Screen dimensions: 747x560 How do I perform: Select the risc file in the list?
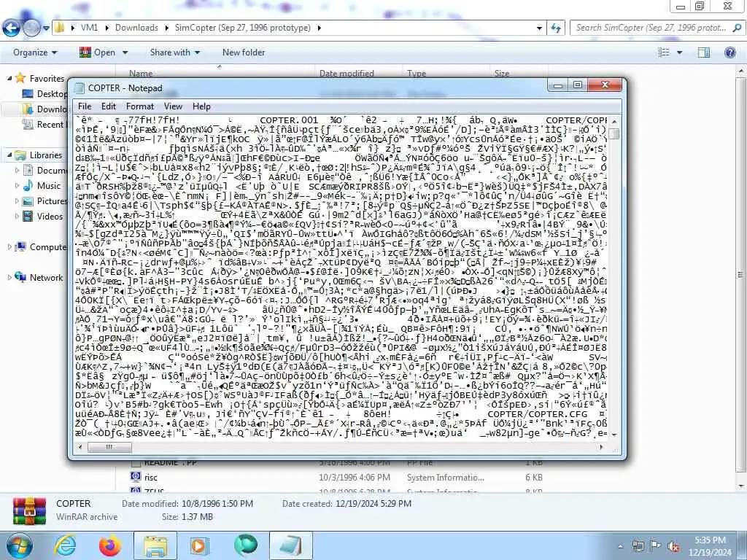coord(150,477)
